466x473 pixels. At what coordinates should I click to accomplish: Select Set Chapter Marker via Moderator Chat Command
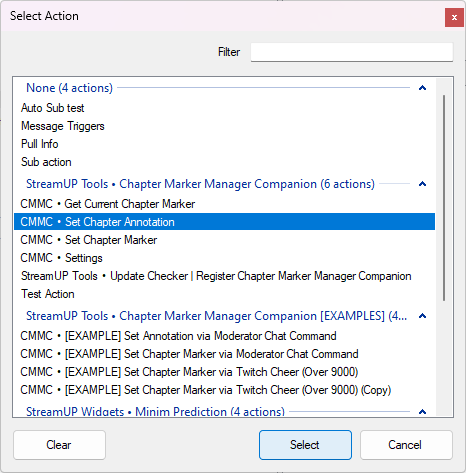[224, 354]
